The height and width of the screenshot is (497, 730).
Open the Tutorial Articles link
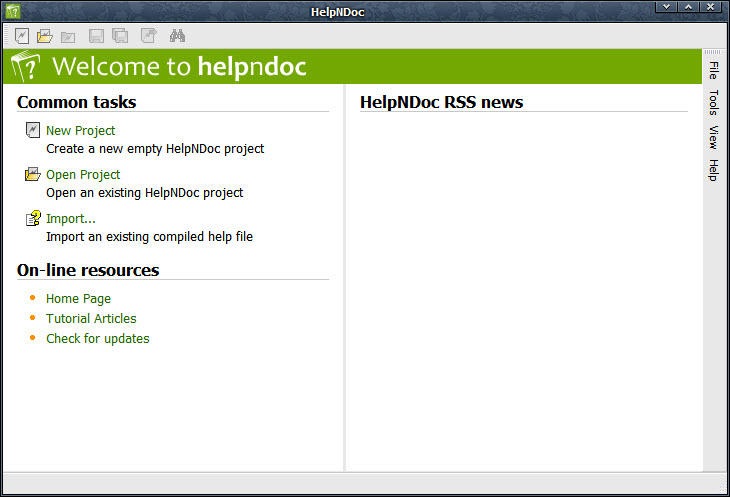point(91,318)
